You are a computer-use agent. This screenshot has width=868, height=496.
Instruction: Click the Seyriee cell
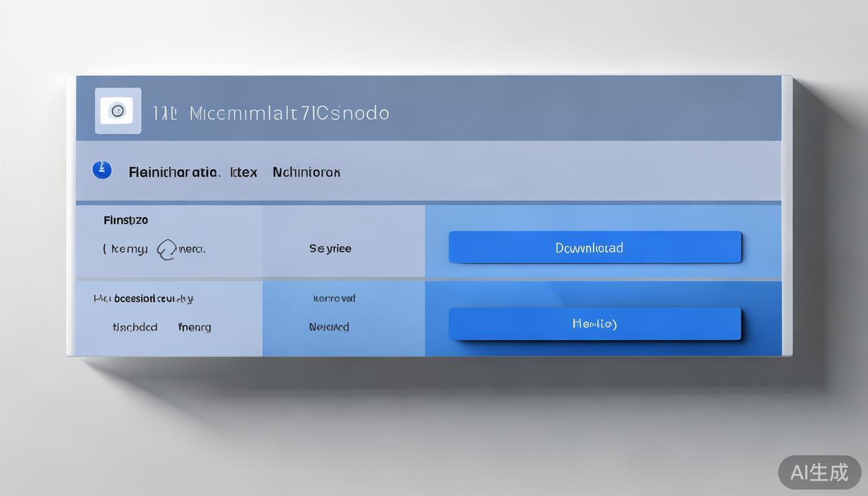click(330, 249)
